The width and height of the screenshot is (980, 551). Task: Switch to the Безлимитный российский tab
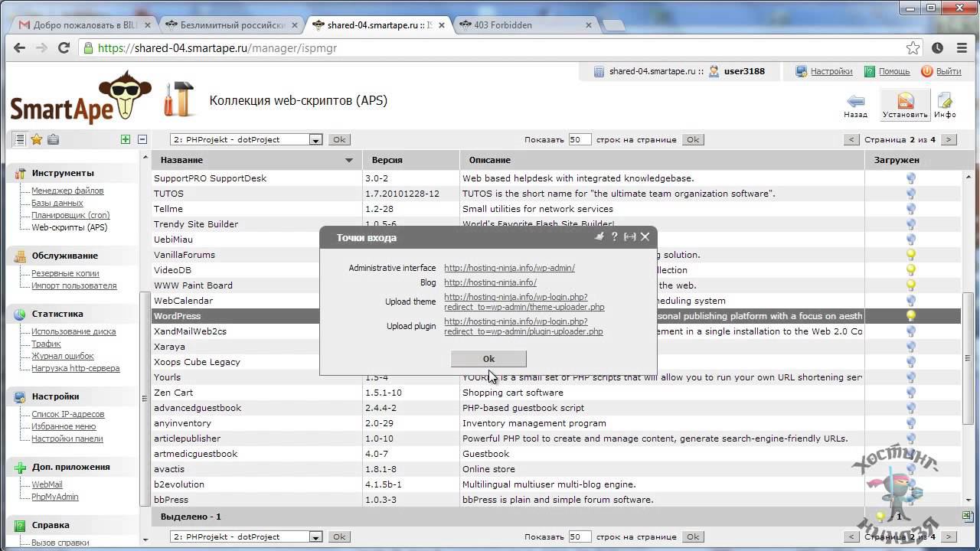(231, 24)
